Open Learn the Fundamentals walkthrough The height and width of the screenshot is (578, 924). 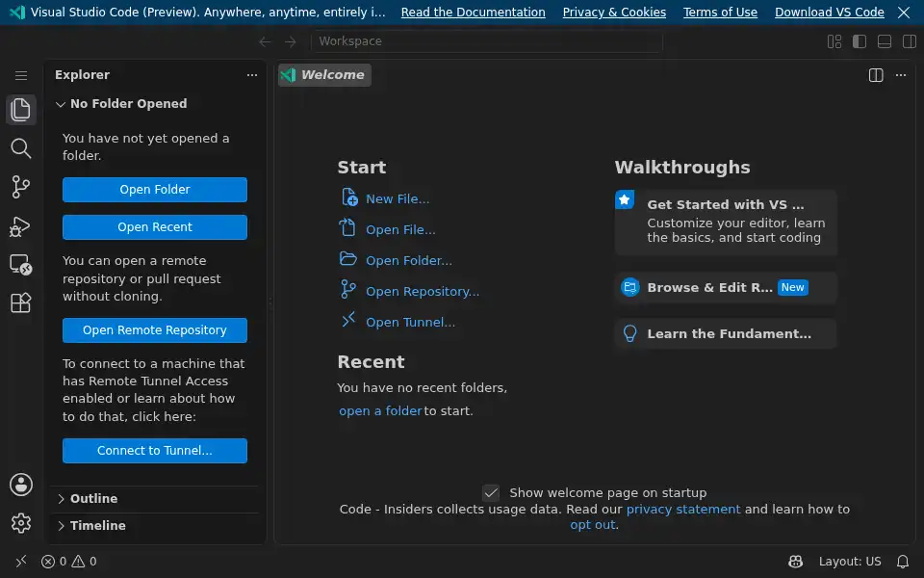(726, 334)
